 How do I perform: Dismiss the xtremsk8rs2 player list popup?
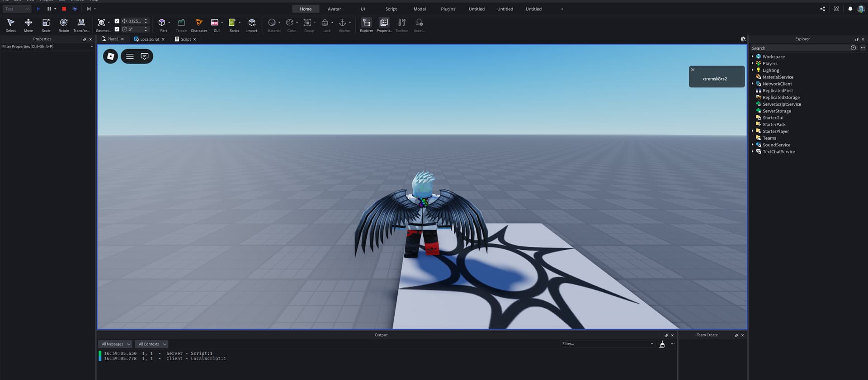tap(693, 70)
